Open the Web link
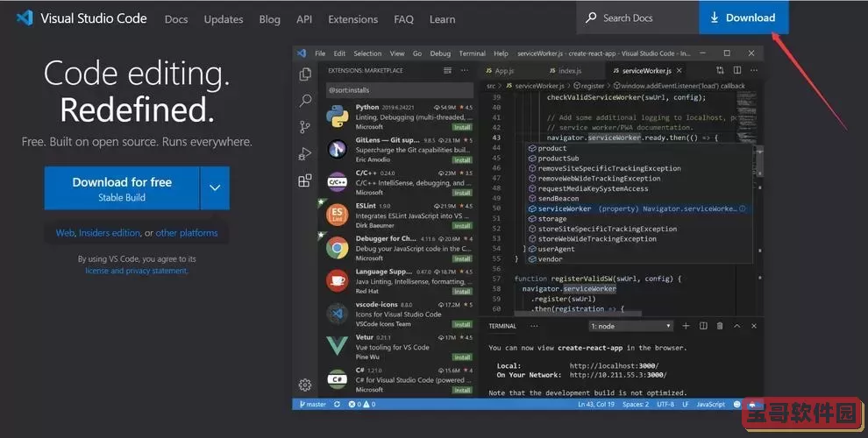This screenshot has height=438, width=868. coord(65,233)
